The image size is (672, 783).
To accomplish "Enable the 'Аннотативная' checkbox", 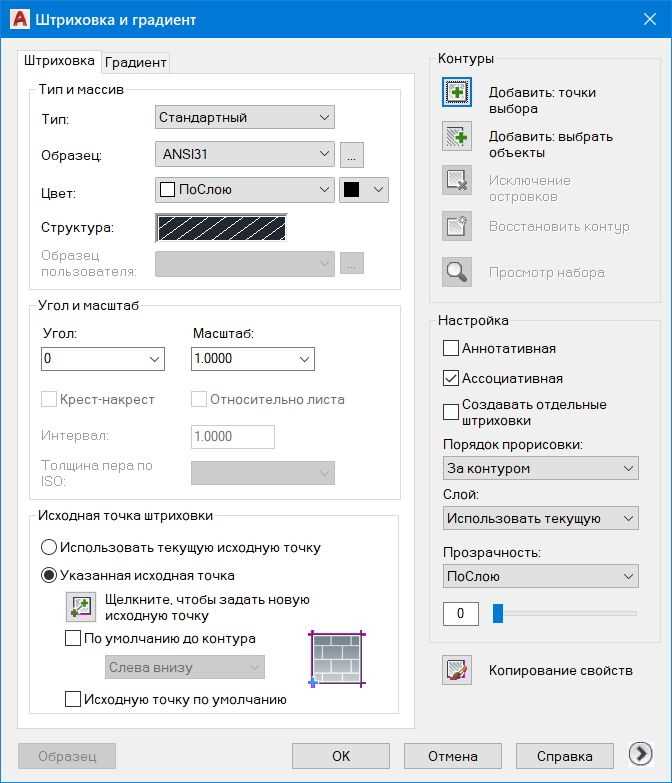I will pyautogui.click(x=450, y=348).
